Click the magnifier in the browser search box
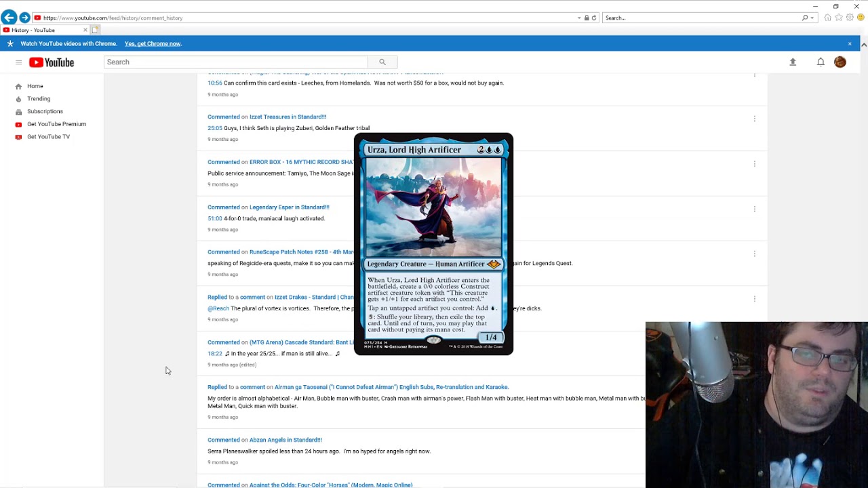 click(805, 18)
